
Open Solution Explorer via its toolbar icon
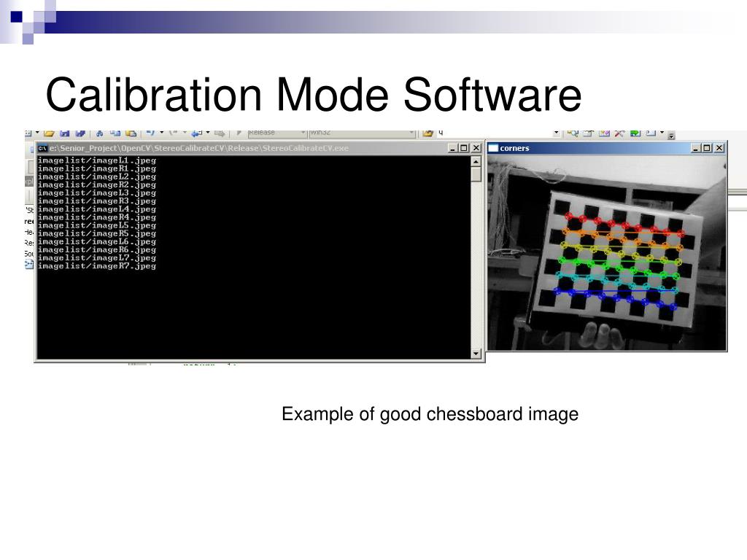[x=573, y=133]
